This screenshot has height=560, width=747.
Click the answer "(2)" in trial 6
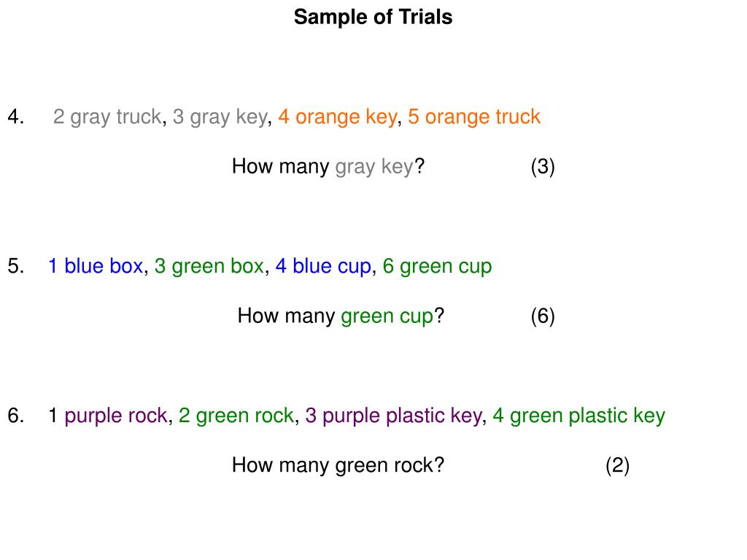point(617,465)
